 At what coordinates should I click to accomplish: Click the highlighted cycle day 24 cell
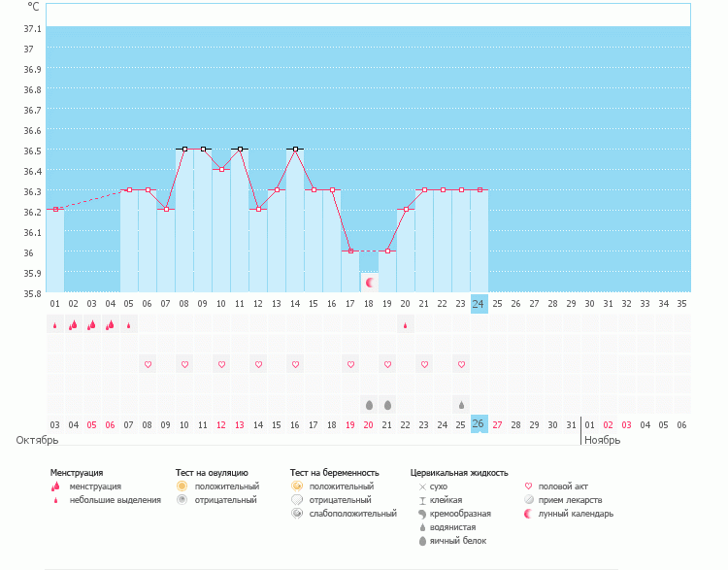click(480, 304)
